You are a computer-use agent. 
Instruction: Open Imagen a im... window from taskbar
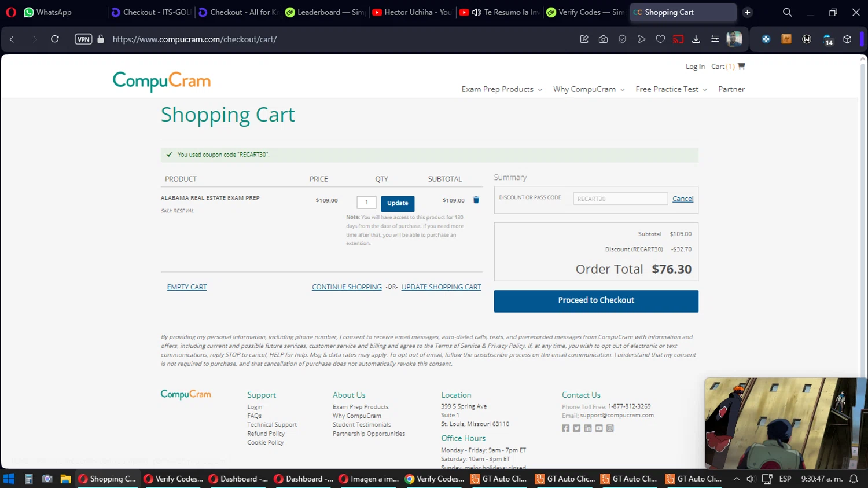pyautogui.click(x=369, y=479)
